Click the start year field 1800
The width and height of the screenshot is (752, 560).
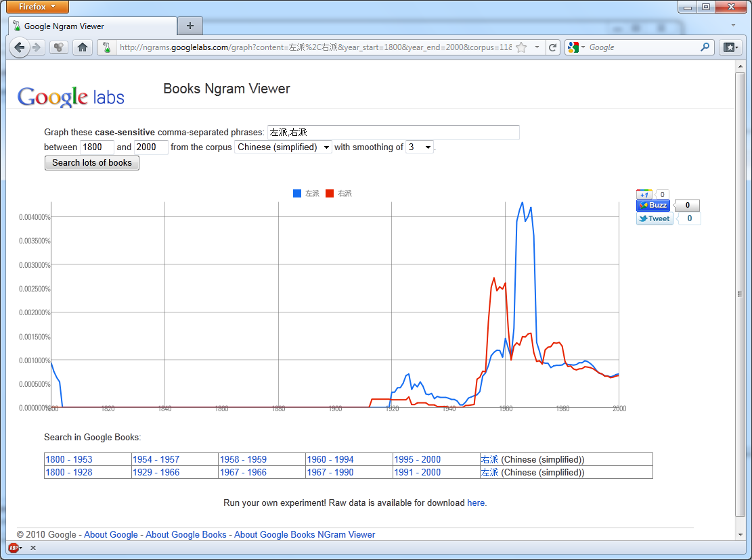pyautogui.click(x=97, y=147)
